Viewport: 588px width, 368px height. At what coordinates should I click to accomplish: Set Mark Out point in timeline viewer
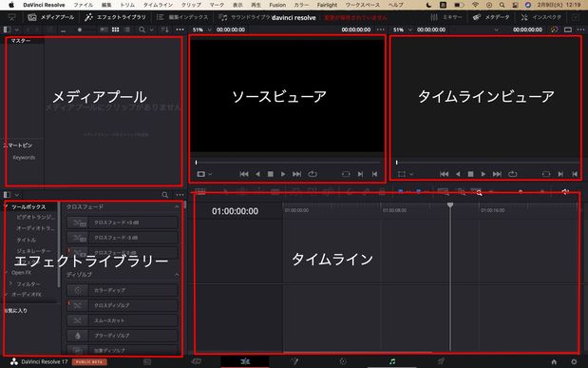tap(575, 174)
